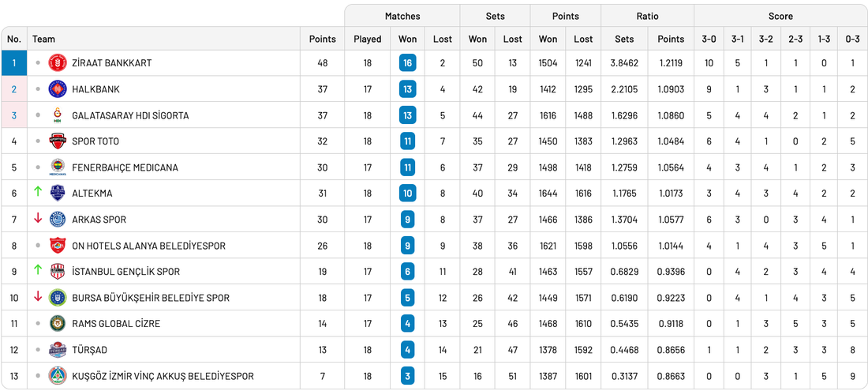
Task: Click the Halkbank team logo
Action: [58, 89]
